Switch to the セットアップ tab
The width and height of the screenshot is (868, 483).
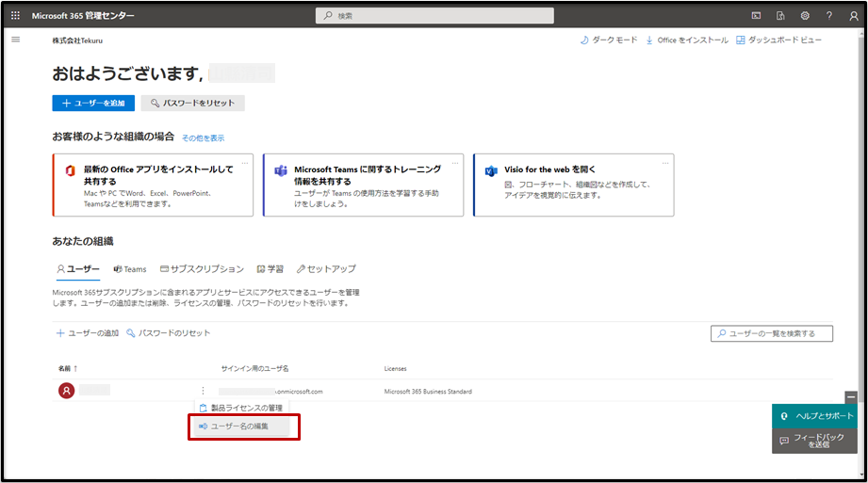coord(326,269)
